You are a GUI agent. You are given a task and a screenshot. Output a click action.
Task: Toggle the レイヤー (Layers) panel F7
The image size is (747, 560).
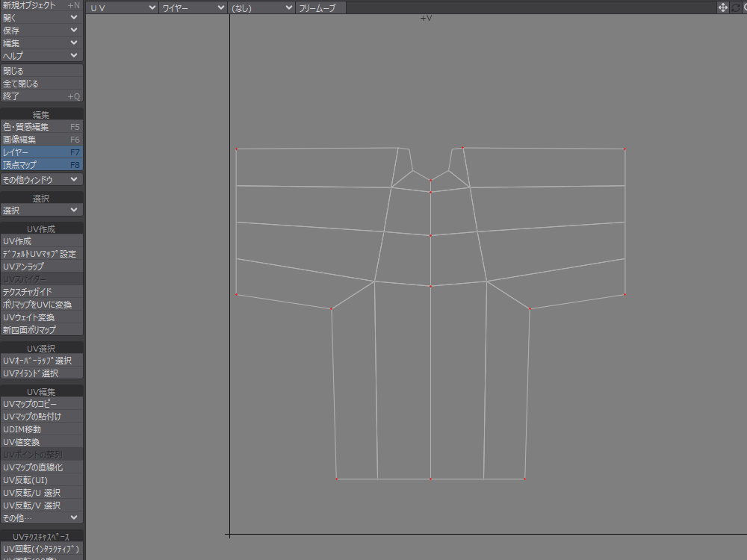[x=41, y=152]
